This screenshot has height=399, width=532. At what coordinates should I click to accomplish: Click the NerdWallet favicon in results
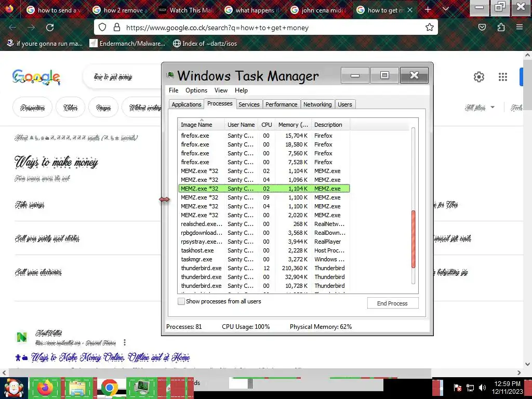click(22, 337)
